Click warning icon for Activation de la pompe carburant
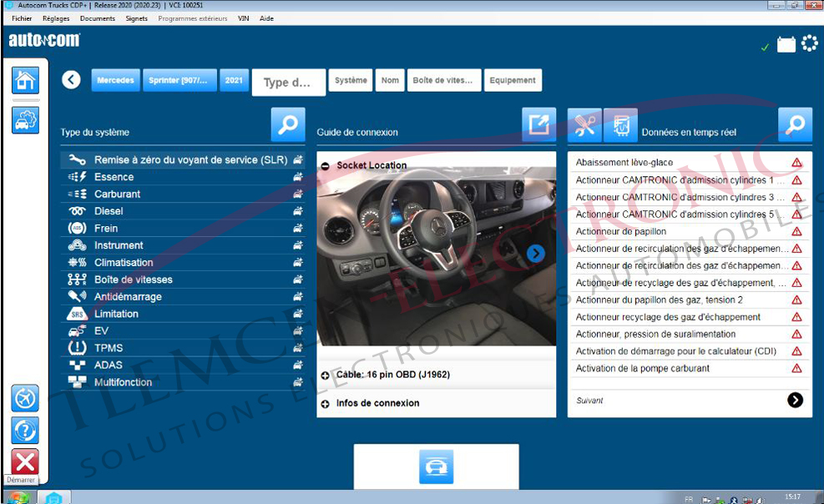Screen dimensions: 824x504 (796, 369)
